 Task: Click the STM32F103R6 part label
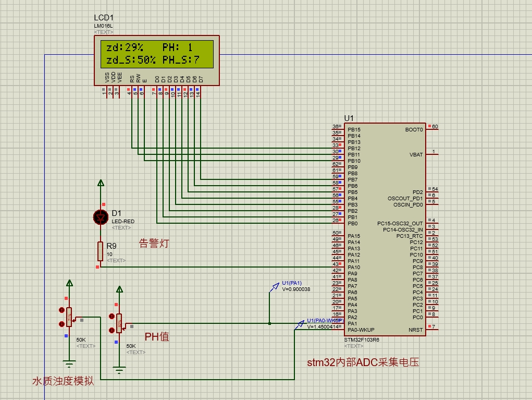point(362,340)
